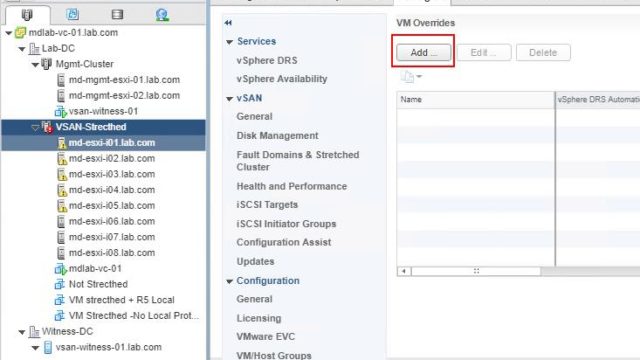
Task: Sort overrides by Name column
Action: 476,100
